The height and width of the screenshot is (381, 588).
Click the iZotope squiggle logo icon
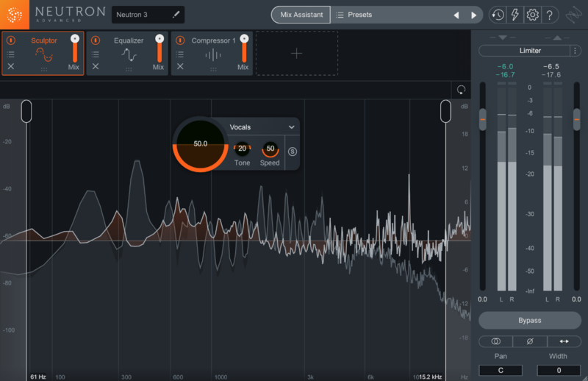point(573,15)
